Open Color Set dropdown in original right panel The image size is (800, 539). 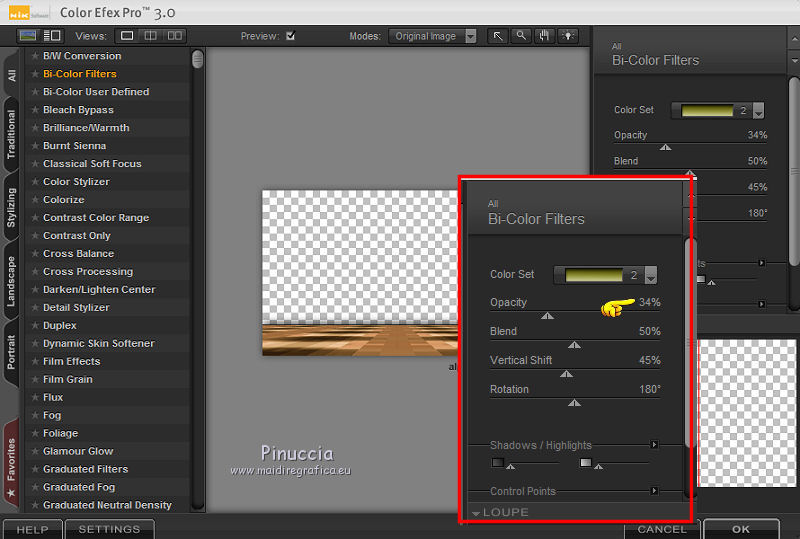point(758,110)
